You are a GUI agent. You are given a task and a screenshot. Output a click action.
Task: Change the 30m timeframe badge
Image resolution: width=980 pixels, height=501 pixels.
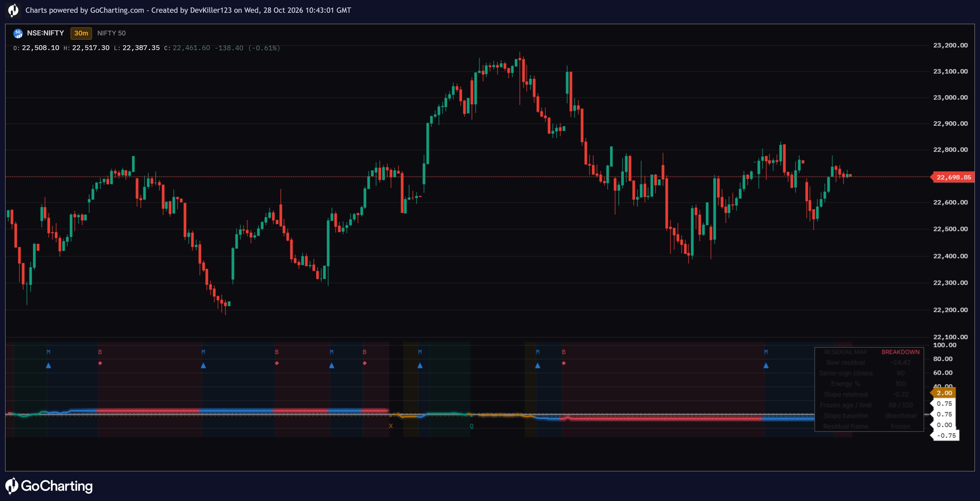click(x=81, y=33)
